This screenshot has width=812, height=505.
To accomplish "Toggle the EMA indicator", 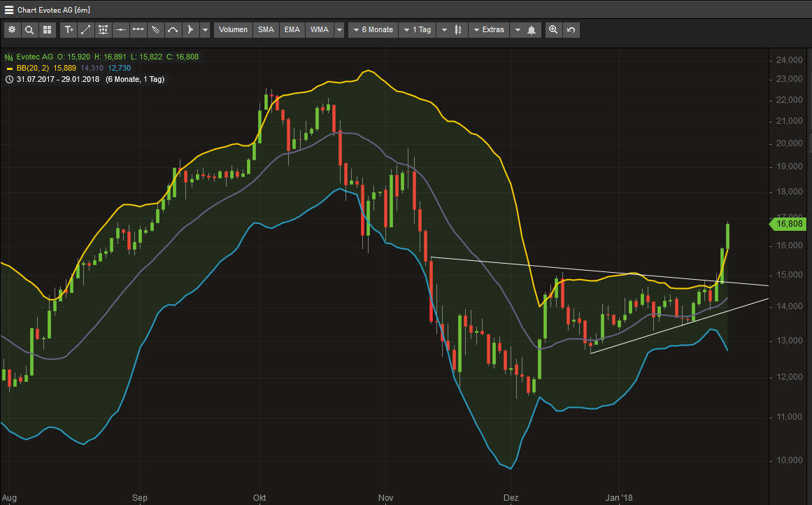I will point(292,30).
